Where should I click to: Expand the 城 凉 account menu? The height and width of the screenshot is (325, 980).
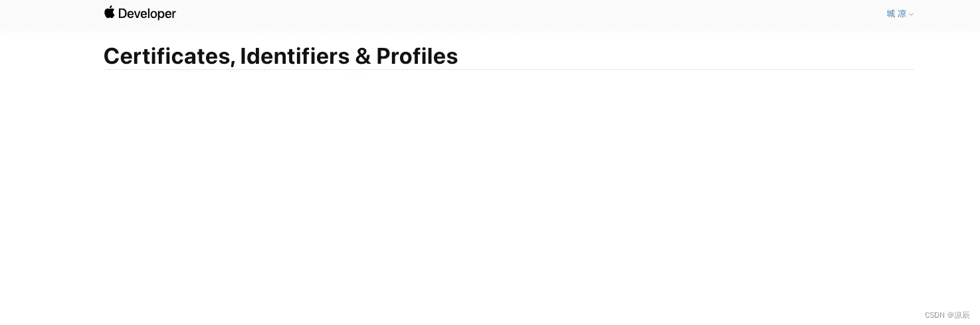coord(900,14)
